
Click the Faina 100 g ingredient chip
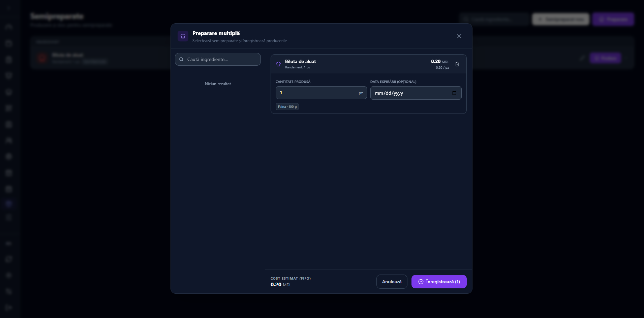click(287, 107)
